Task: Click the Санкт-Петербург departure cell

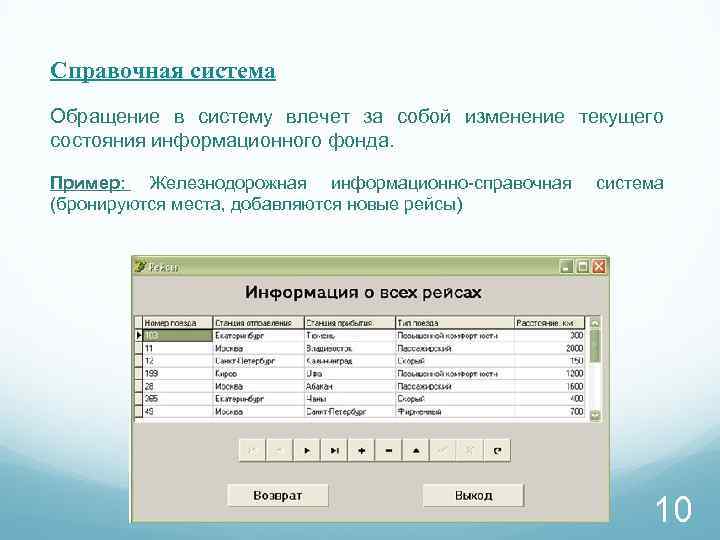Action: click(259, 361)
